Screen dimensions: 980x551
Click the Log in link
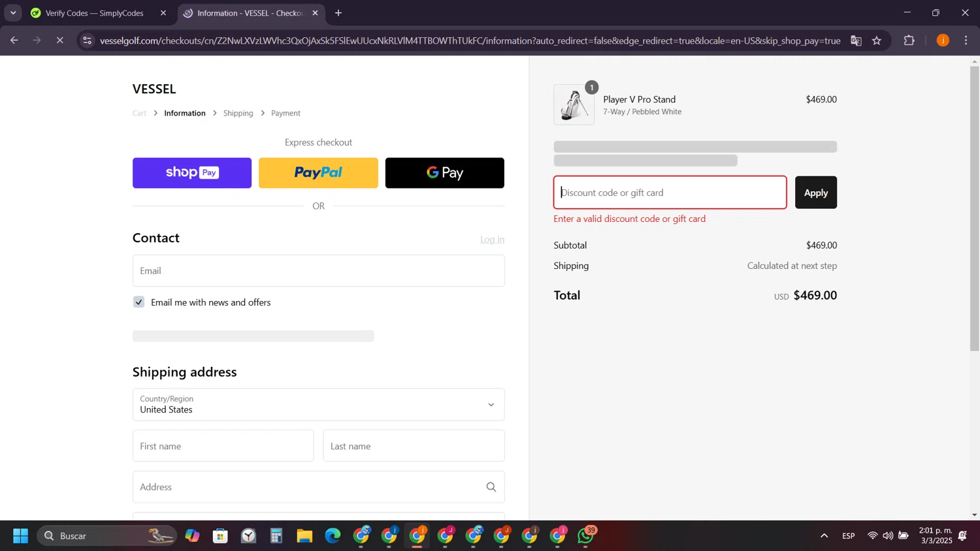[x=492, y=240]
